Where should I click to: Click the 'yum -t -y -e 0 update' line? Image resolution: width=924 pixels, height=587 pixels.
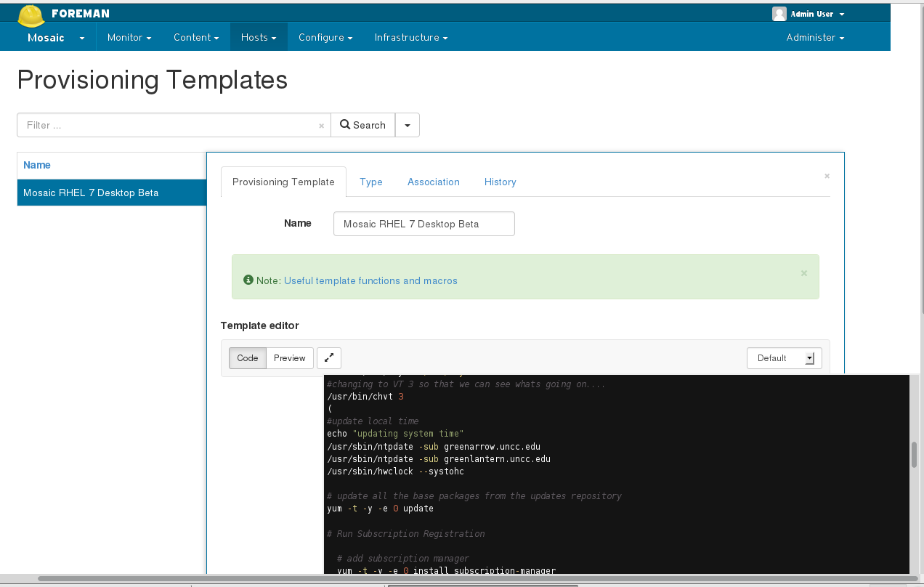pyautogui.click(x=380, y=509)
